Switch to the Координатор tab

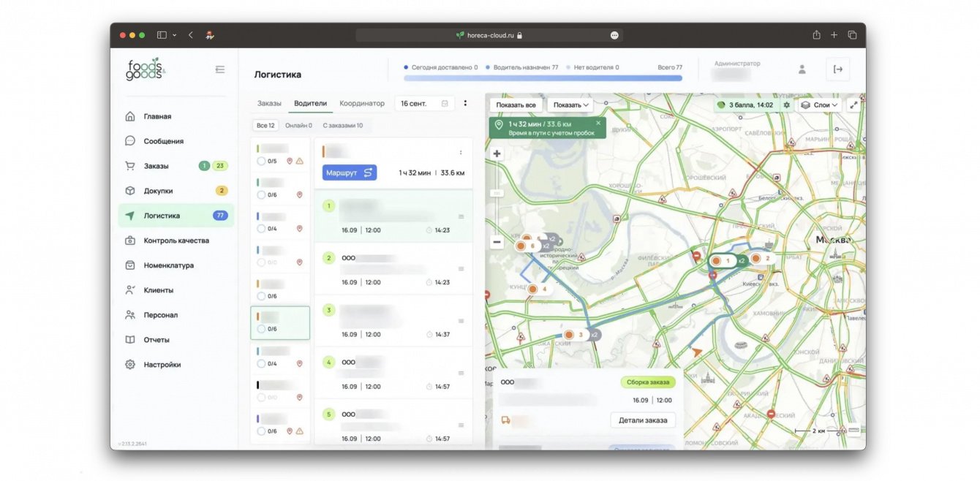(x=362, y=104)
